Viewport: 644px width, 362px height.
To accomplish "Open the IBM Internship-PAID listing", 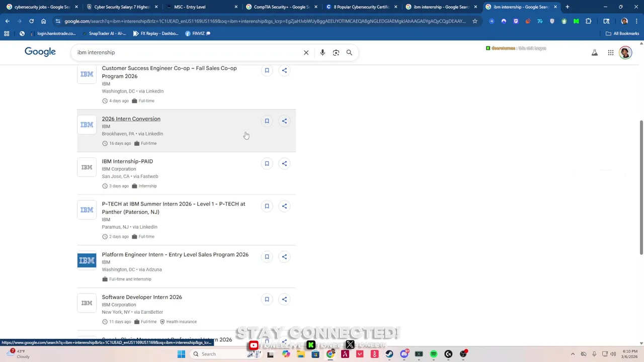I will (127, 161).
